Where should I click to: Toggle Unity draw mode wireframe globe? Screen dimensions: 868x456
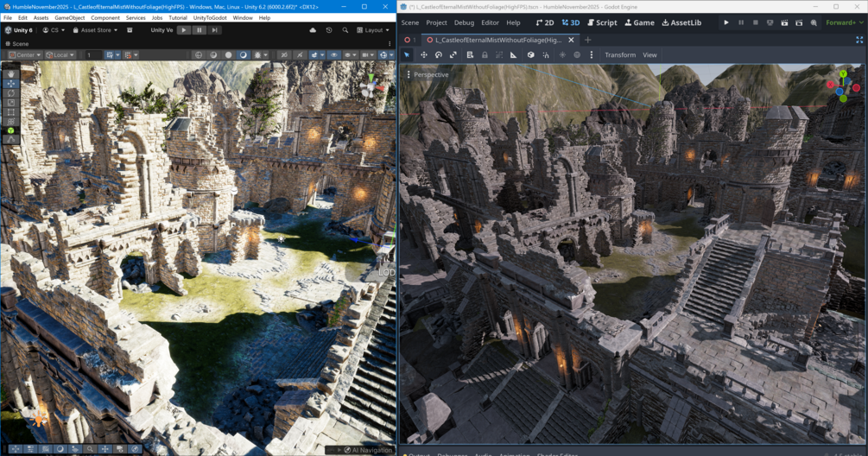click(x=199, y=54)
